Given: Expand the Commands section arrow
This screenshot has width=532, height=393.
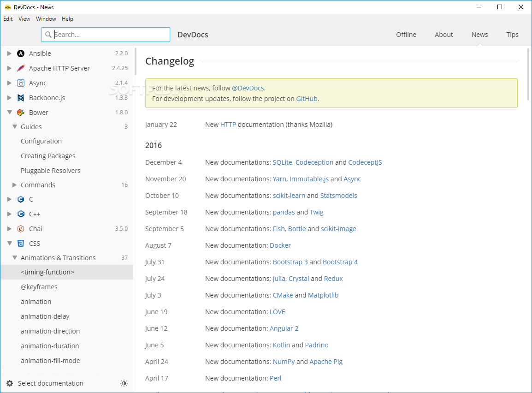Looking at the screenshot, I should click(15, 185).
